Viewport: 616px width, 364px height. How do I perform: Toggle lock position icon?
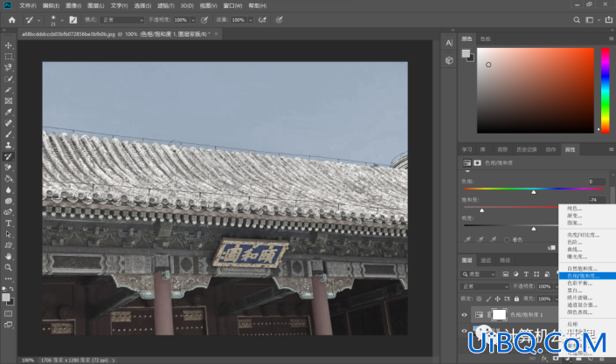pos(497,299)
